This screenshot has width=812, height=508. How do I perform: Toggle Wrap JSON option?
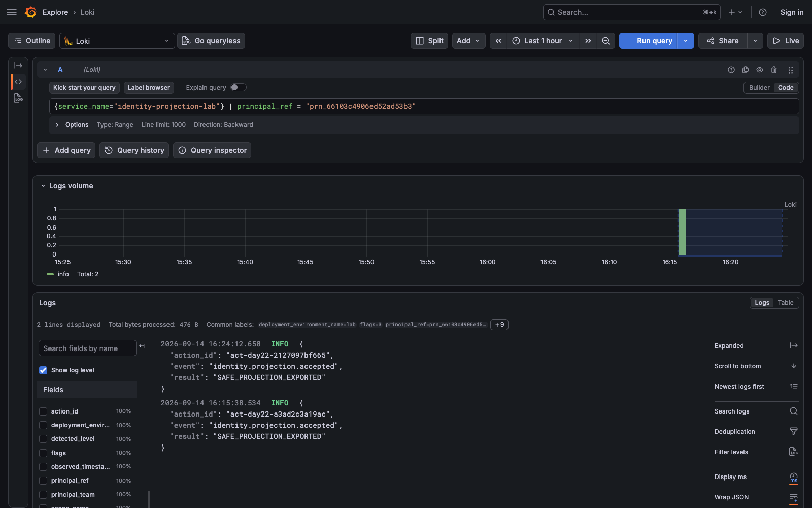pos(756,497)
